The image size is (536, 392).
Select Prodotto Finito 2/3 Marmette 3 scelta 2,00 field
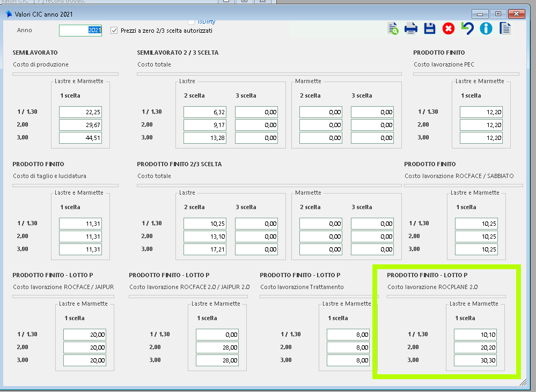click(x=372, y=236)
